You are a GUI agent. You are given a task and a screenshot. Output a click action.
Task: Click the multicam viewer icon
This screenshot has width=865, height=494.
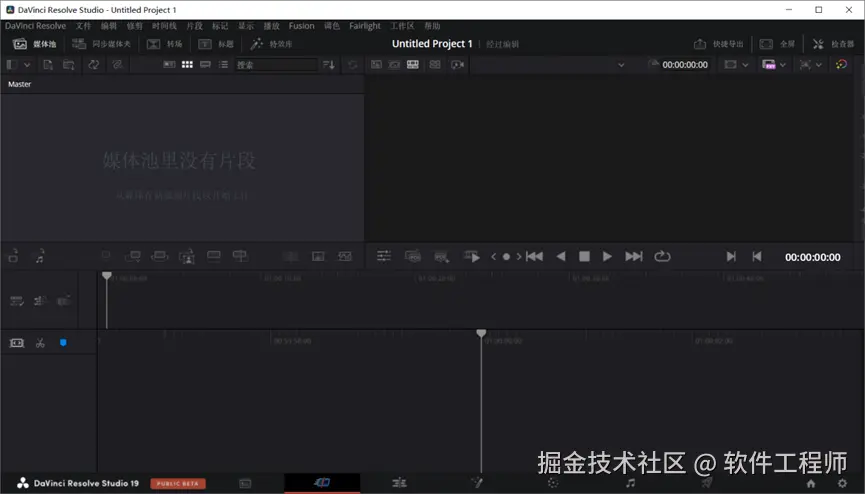click(435, 65)
